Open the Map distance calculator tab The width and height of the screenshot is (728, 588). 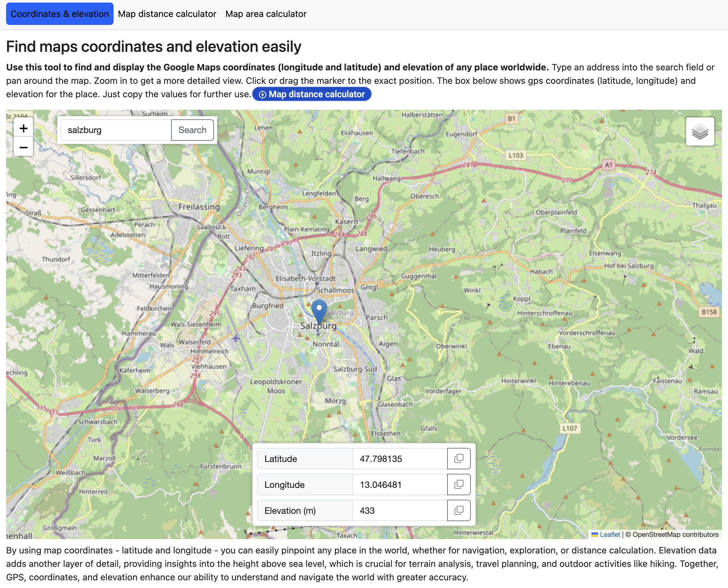click(x=167, y=14)
